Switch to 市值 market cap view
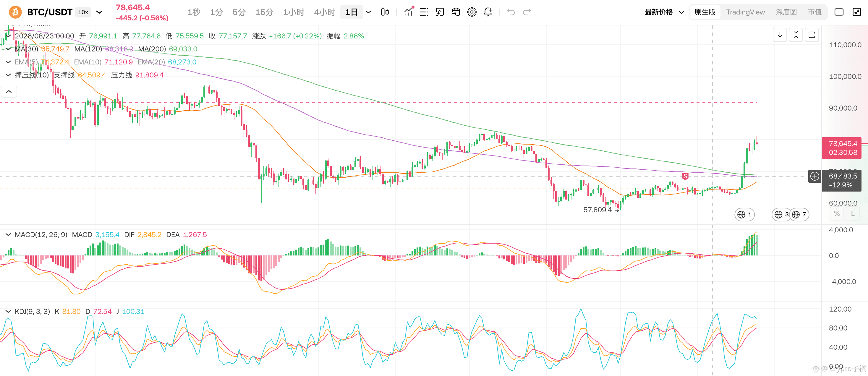 click(x=814, y=12)
